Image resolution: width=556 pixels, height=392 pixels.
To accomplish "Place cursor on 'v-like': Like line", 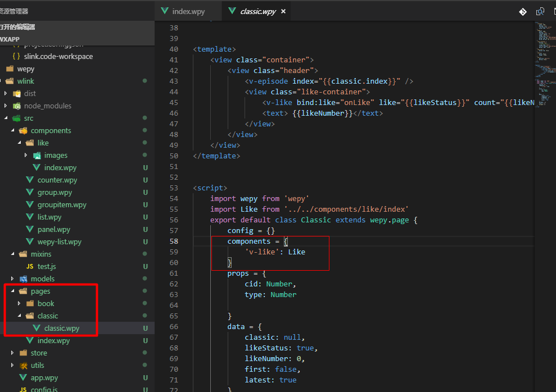I will tap(275, 252).
